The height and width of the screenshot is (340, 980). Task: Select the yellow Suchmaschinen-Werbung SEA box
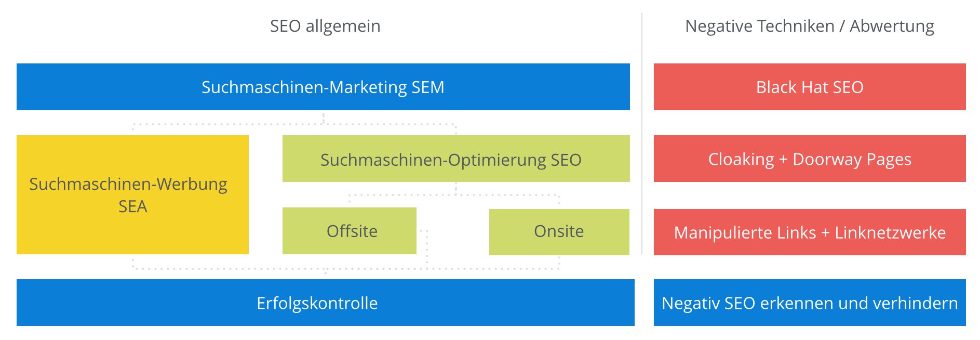point(132,194)
